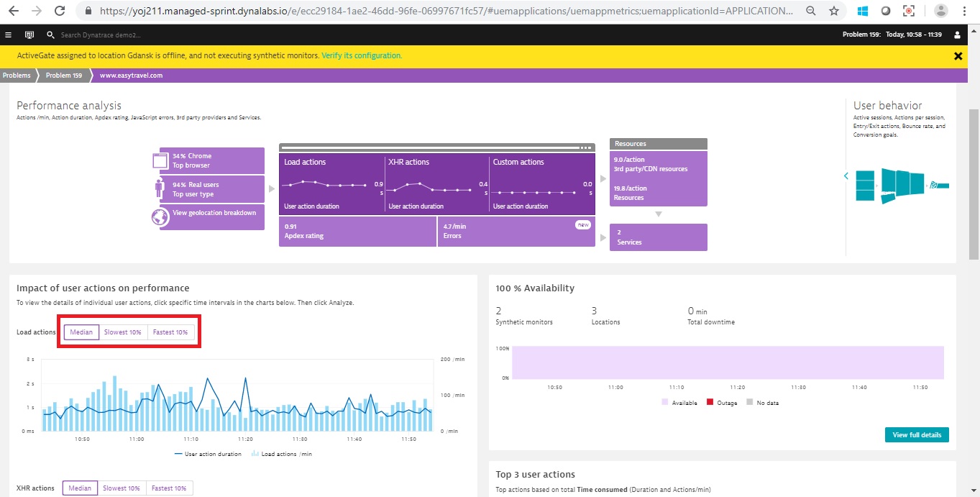Open the user account icon in header

[x=956, y=35]
